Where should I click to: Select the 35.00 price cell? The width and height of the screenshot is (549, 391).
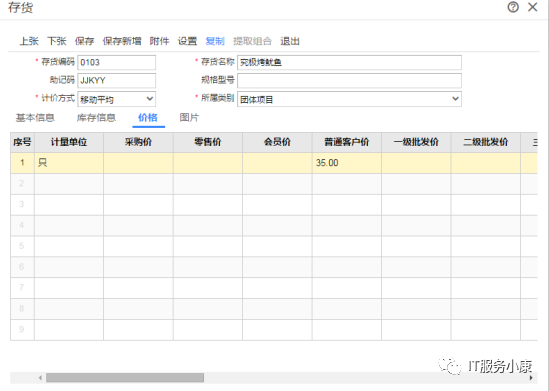(347, 163)
